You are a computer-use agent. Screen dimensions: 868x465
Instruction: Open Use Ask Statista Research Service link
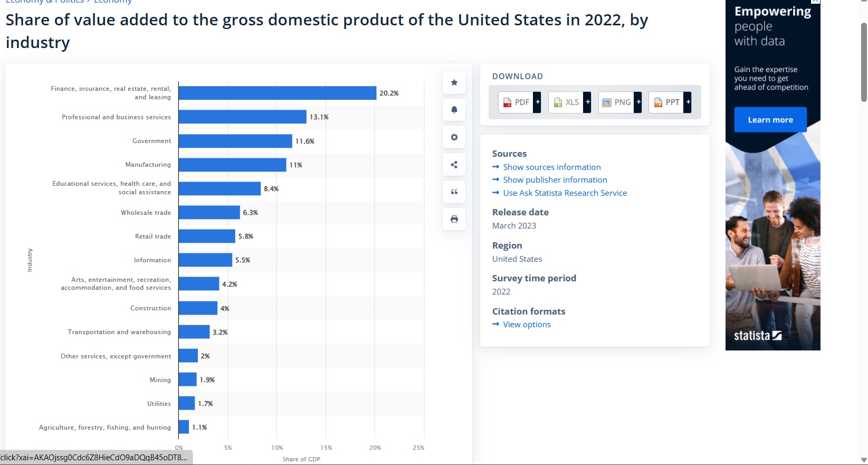[565, 193]
